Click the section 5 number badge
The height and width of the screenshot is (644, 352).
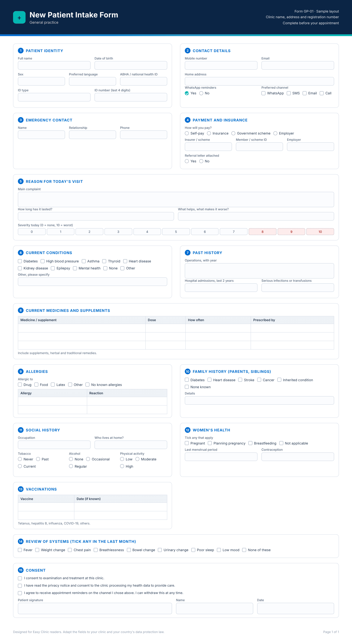point(21,181)
